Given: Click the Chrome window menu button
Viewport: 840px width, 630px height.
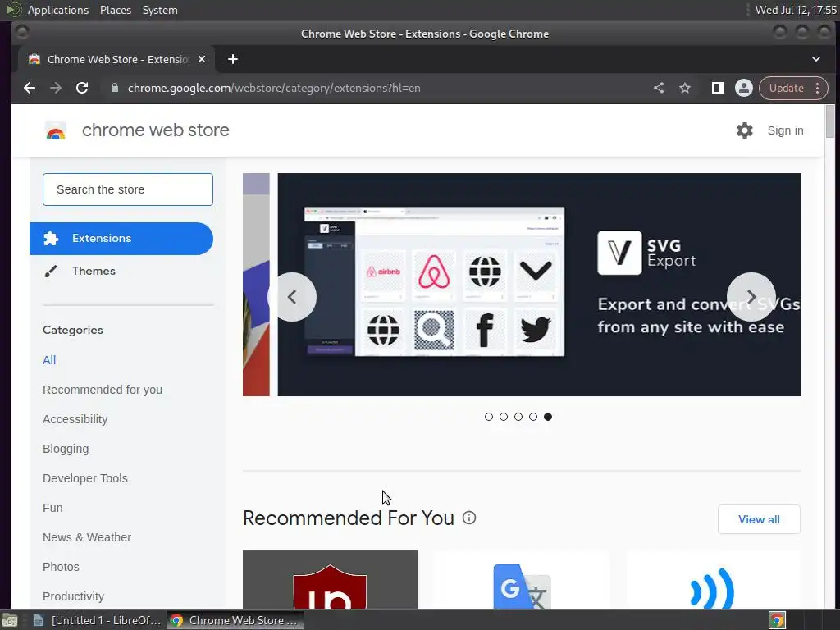Looking at the screenshot, I should click(22, 33).
